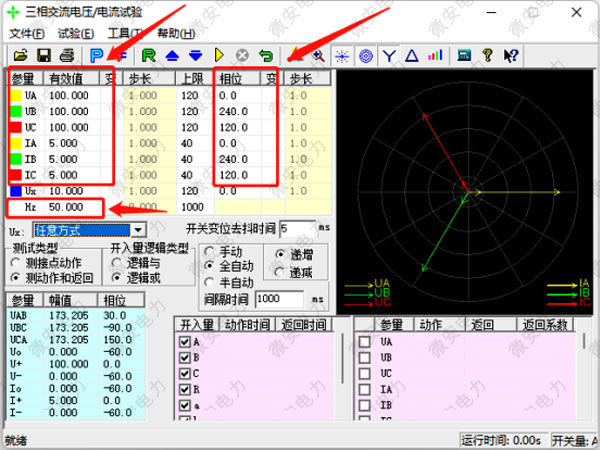Viewport: 600px width, 450px height.
Task: Click the Print toolbar icon
Action: (x=67, y=54)
